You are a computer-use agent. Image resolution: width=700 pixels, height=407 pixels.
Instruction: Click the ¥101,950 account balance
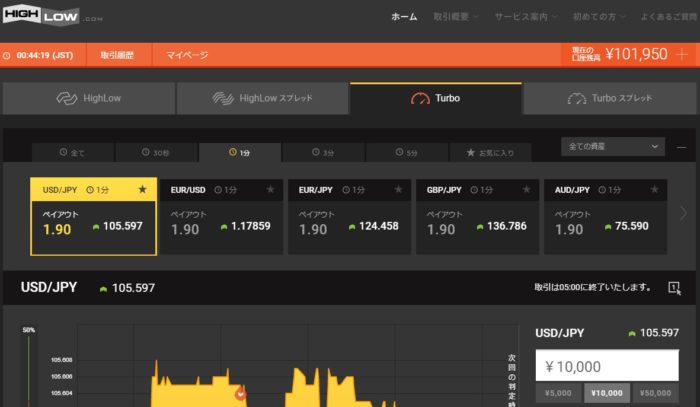636,54
